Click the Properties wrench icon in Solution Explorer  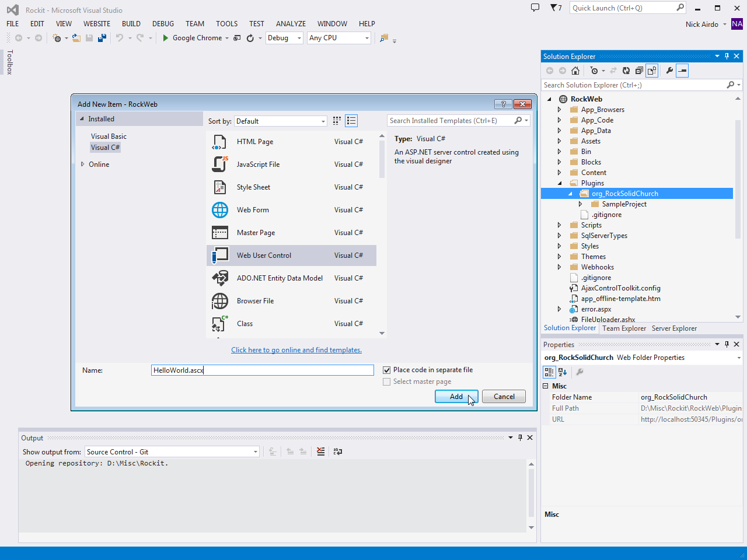(669, 71)
